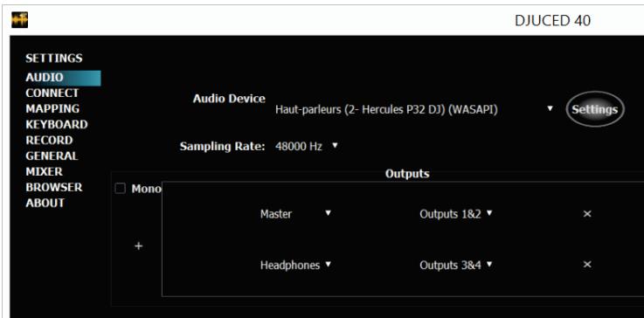Image resolution: width=644 pixels, height=318 pixels.
Task: Open the MIXER settings section
Action: [x=44, y=172]
